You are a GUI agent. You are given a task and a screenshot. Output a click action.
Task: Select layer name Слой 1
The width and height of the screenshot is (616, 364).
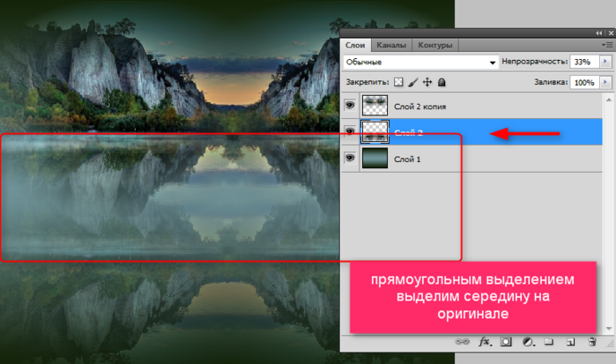(407, 160)
